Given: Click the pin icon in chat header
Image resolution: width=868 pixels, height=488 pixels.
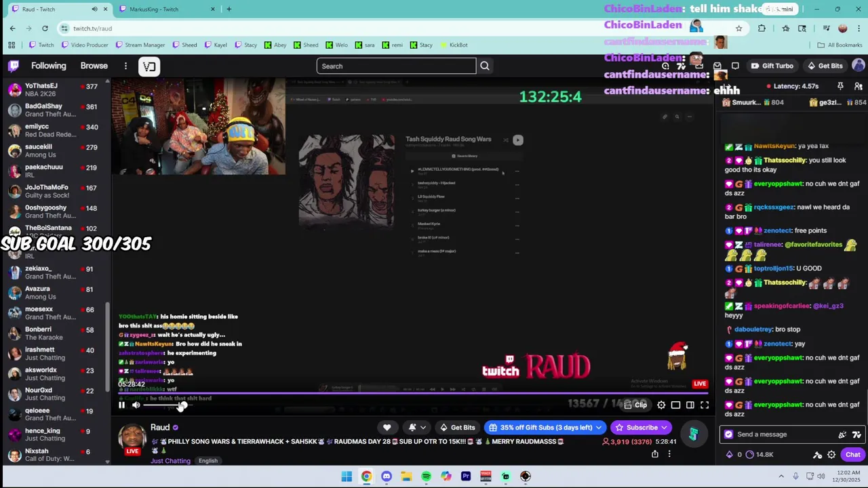Looking at the screenshot, I should click(x=840, y=86).
